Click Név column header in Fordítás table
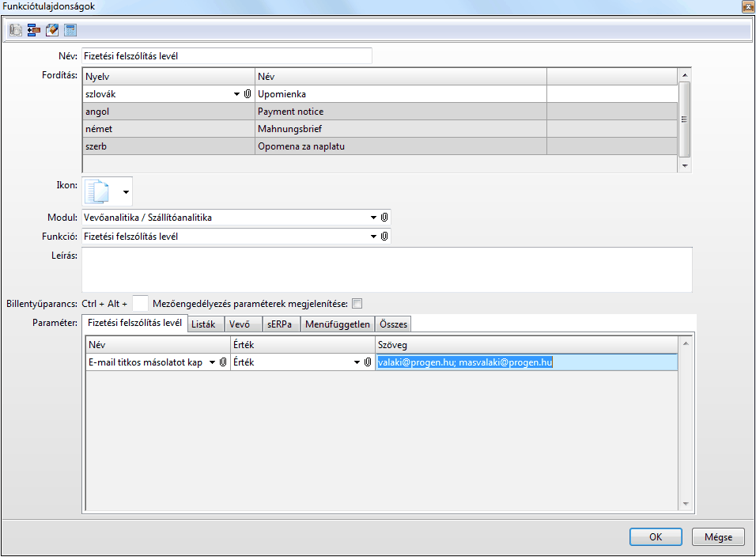Screen dimensions: 756x557 coord(401,77)
